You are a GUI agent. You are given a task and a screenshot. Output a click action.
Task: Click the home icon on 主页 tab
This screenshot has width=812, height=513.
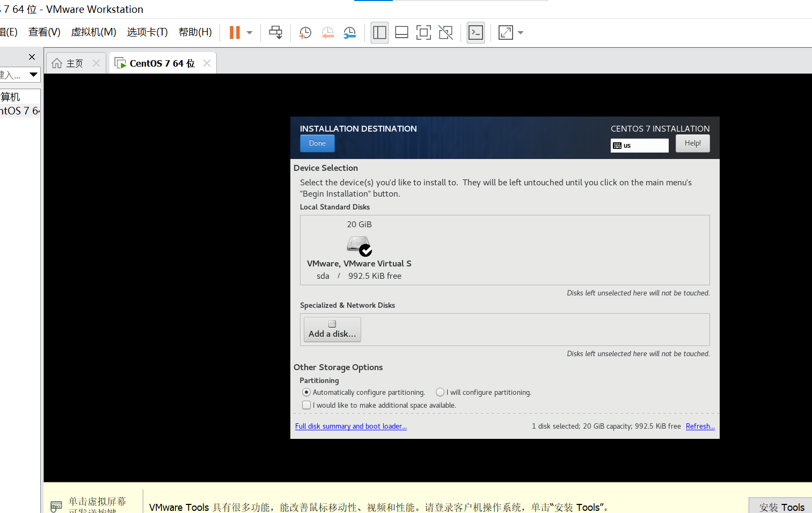click(57, 63)
